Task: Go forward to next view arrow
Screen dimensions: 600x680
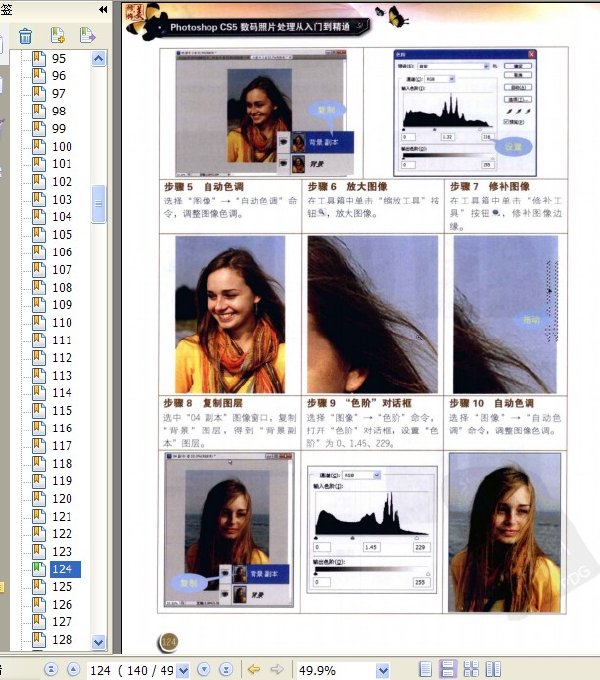Action: click(x=277, y=669)
